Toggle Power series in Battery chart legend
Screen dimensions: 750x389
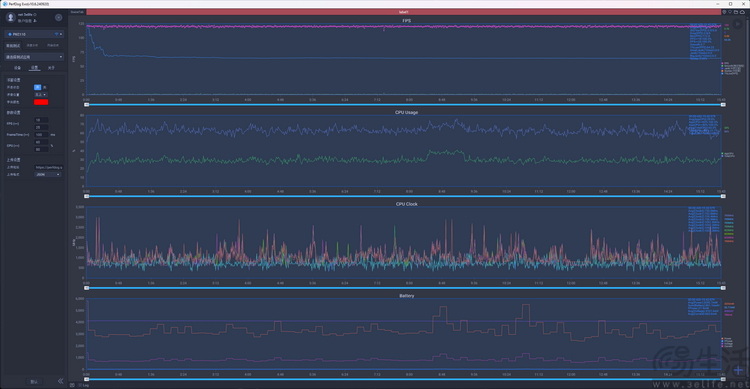727,338
